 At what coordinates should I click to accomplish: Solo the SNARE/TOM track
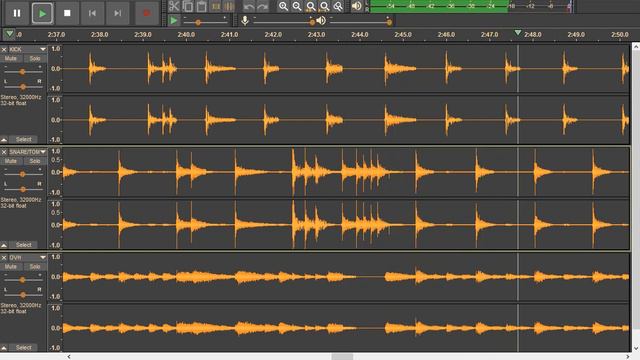tap(35, 161)
